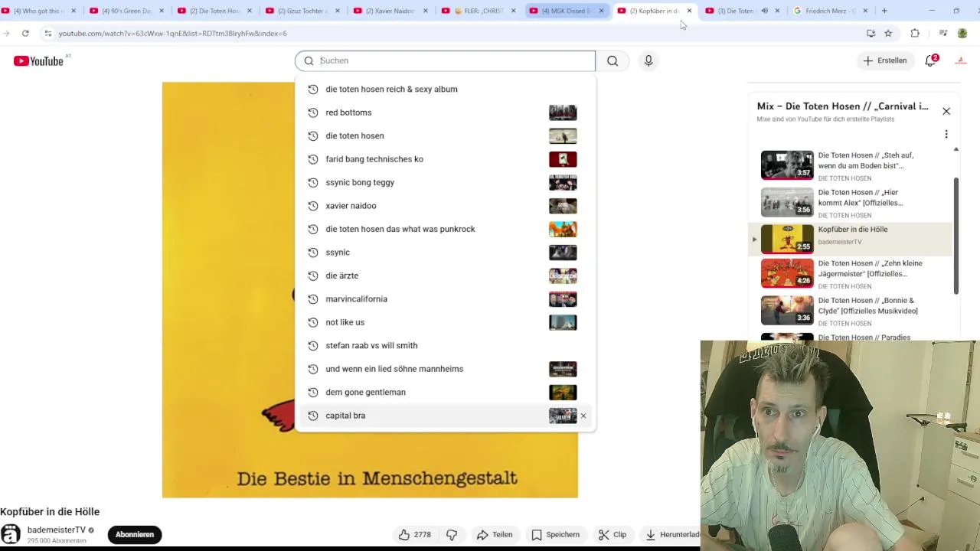This screenshot has width=980, height=551.
Task: Click the media control icon in toolbar
Action: [x=942, y=33]
